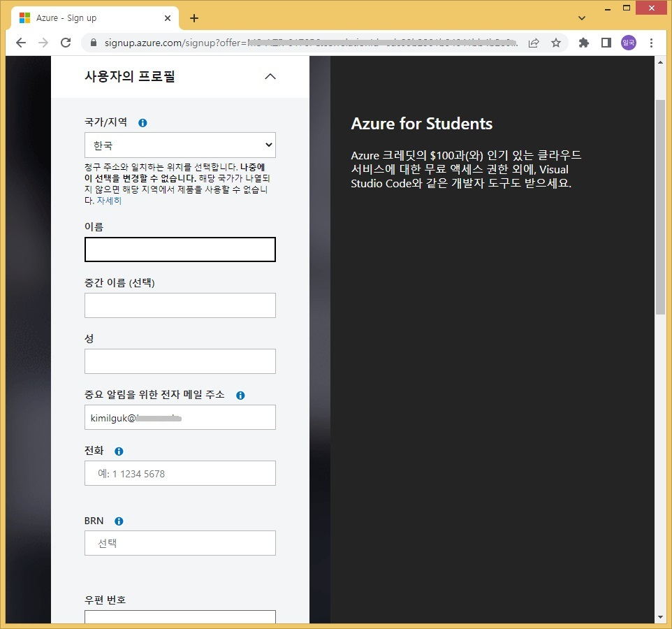
Task: Reload the Azure sign up page
Action: point(66,43)
